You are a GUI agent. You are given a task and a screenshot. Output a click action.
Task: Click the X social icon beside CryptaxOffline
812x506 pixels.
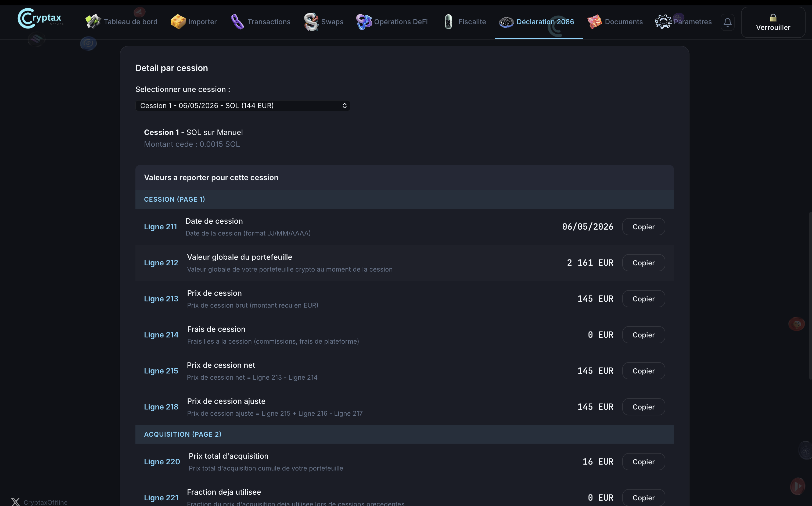[x=15, y=502]
